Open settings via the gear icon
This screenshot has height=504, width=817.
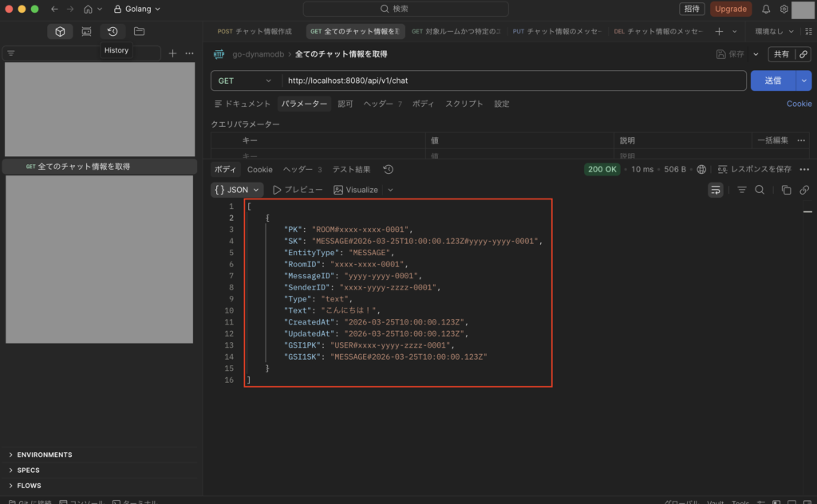tap(784, 9)
